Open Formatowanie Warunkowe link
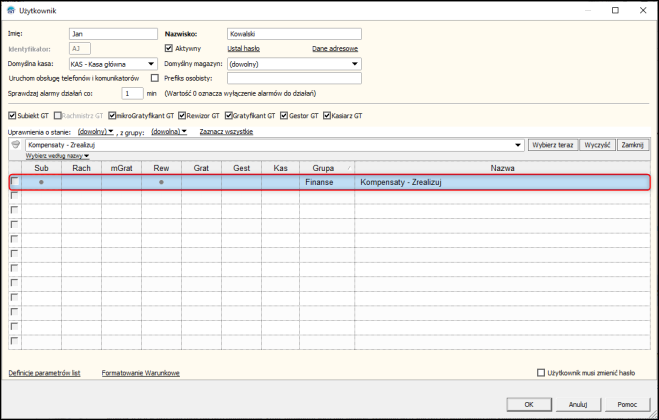Screen dimensions: 659x420 [x=141, y=373]
